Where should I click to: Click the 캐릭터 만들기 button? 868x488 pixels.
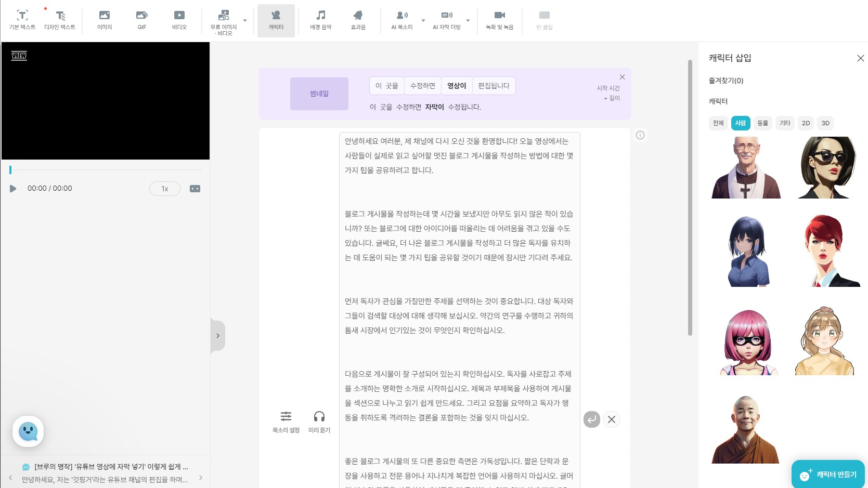click(x=828, y=474)
